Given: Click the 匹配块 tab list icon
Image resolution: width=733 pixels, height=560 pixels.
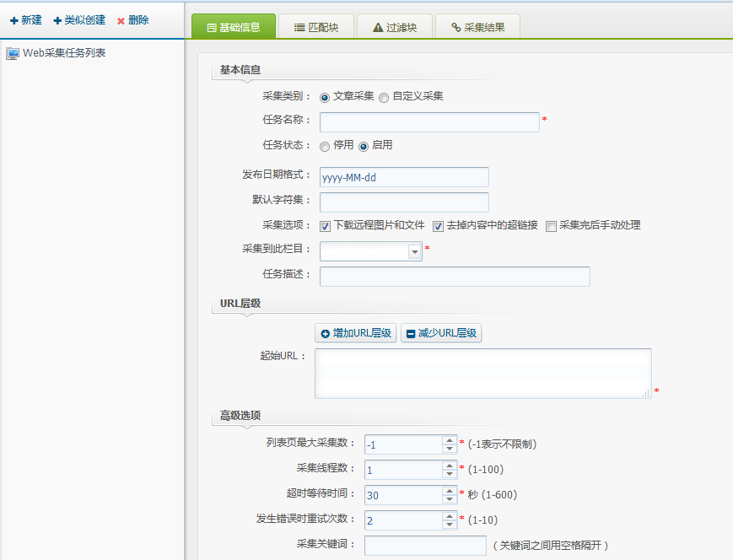Looking at the screenshot, I should (x=299, y=28).
